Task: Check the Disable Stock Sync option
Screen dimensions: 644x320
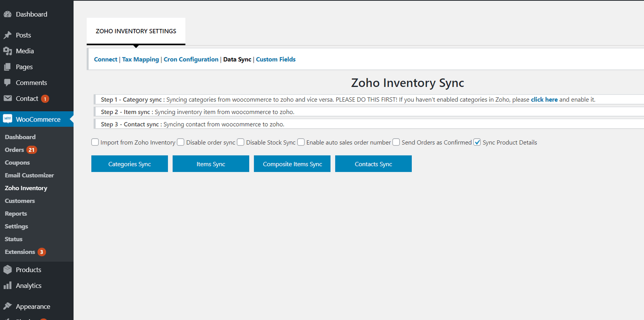Action: click(241, 142)
